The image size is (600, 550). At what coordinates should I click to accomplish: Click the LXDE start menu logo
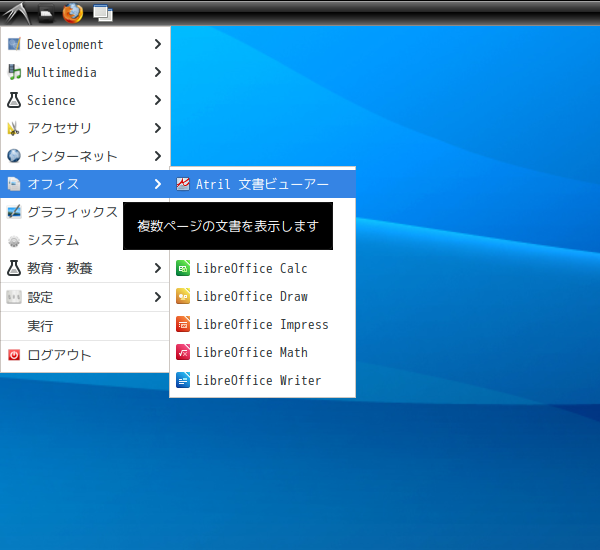[x=16, y=13]
